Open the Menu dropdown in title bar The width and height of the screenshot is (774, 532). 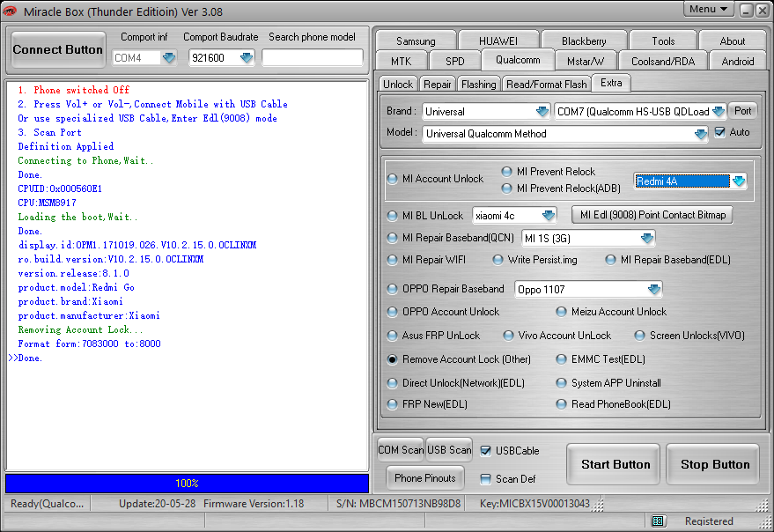coord(708,9)
